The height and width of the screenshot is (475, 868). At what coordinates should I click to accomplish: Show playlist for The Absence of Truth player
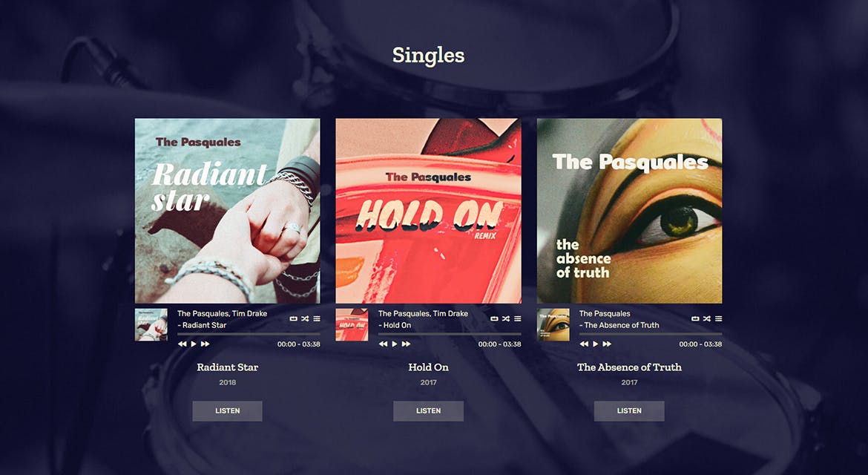719,319
